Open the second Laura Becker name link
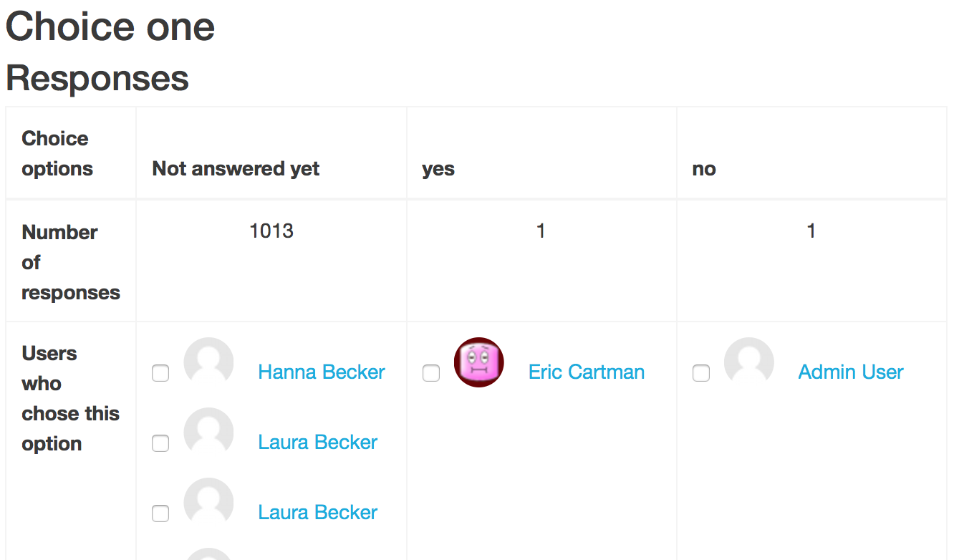This screenshot has height=560, width=954. 318,513
